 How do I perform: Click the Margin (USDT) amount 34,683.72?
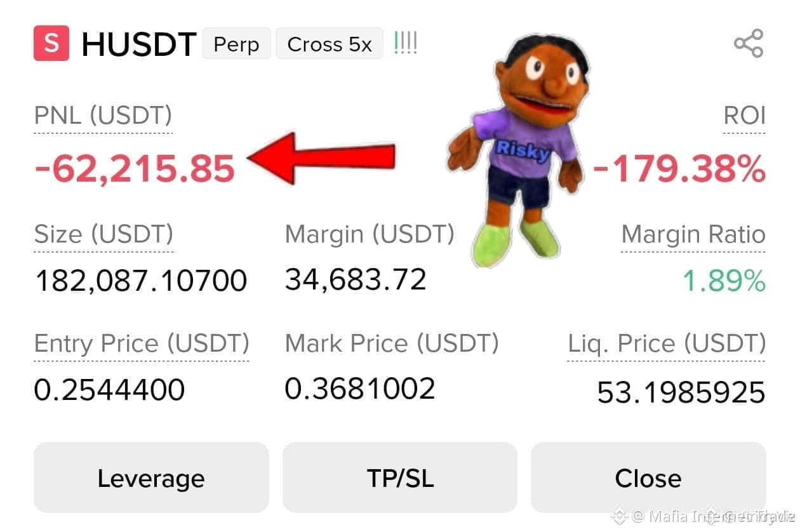pos(356,279)
